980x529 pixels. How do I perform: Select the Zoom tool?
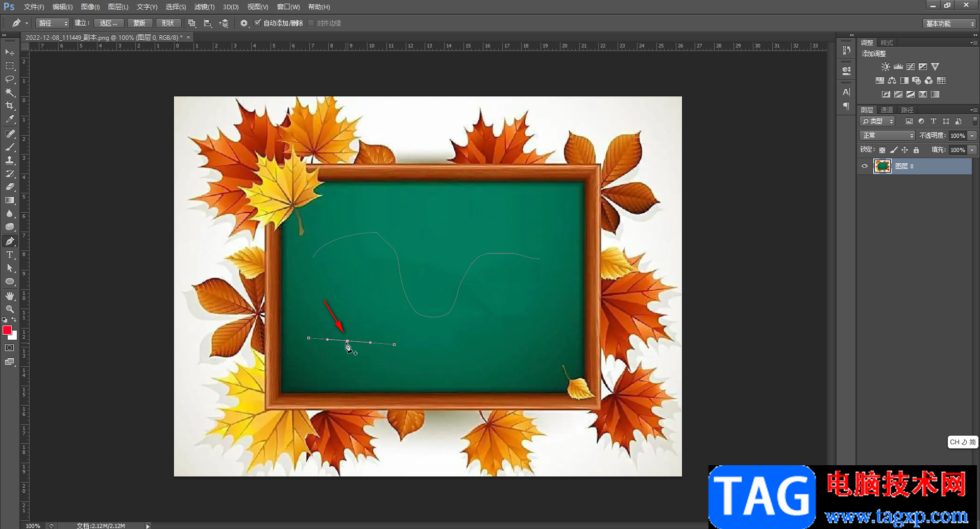point(10,309)
